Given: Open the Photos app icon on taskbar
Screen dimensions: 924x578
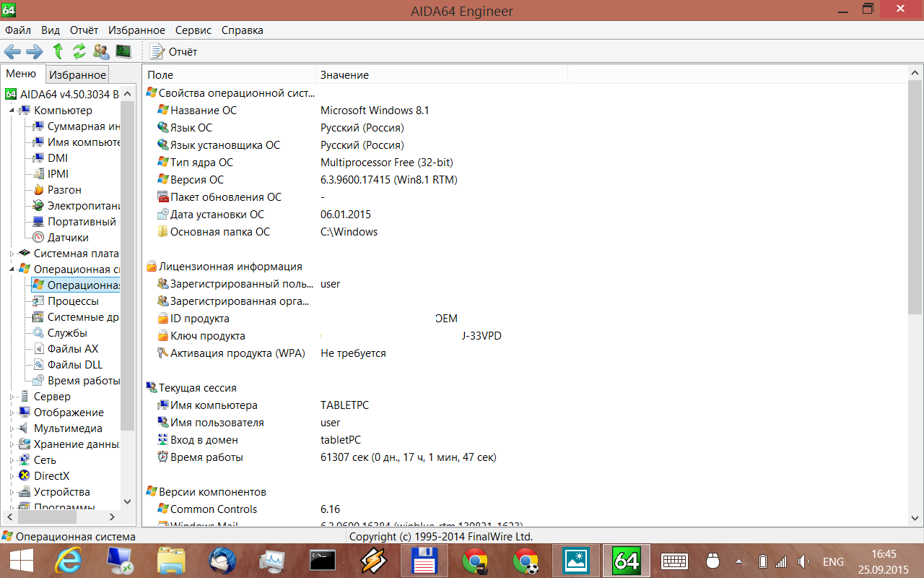Looking at the screenshot, I should (x=577, y=561).
